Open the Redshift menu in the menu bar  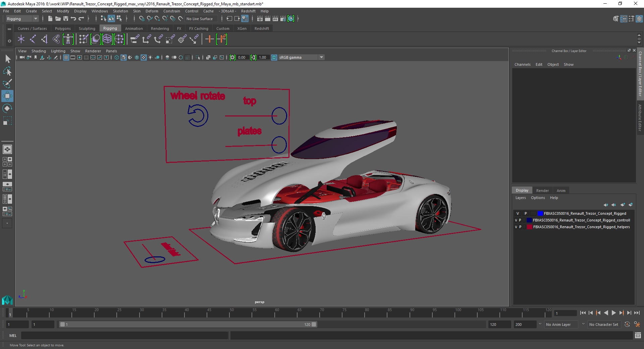click(248, 11)
